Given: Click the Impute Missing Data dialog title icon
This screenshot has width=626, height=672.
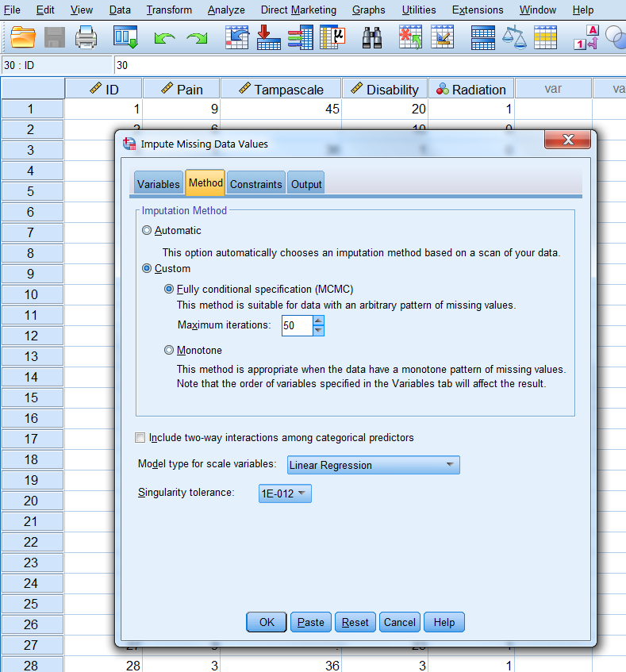Looking at the screenshot, I should click(129, 144).
